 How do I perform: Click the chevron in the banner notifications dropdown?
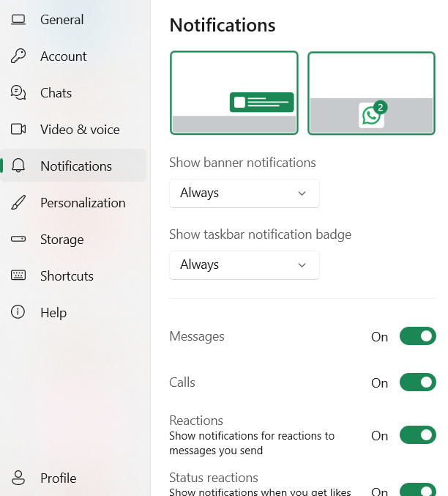[x=302, y=193]
